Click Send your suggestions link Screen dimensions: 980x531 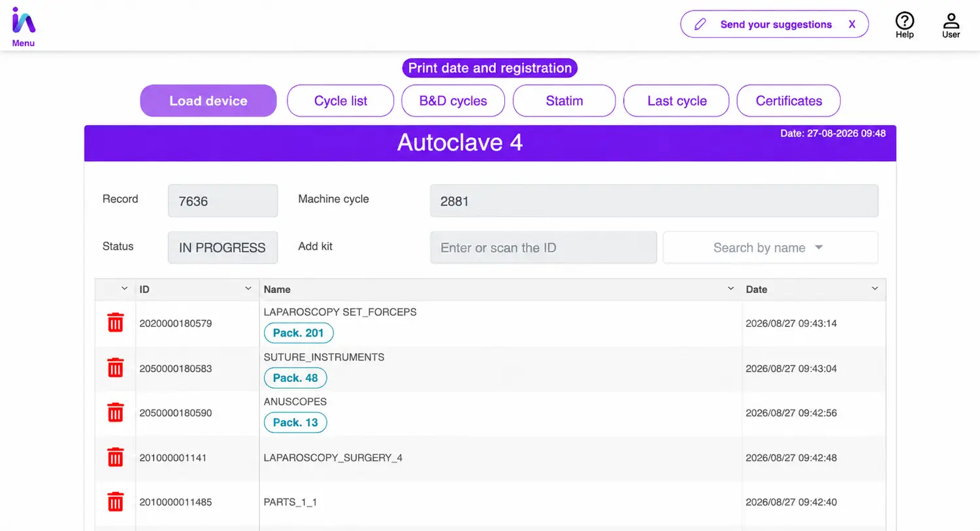pos(776,25)
